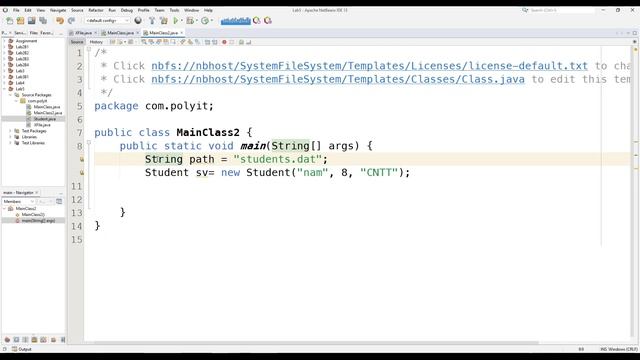Click the Redo toolbar icon
Image resolution: width=640 pixels, height=360 pixels.
[71, 20]
